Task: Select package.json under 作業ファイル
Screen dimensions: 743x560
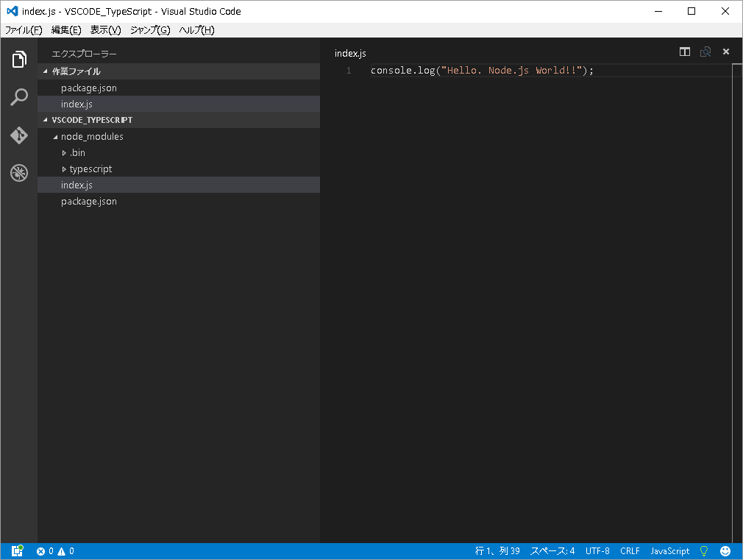Action: click(x=179, y=88)
